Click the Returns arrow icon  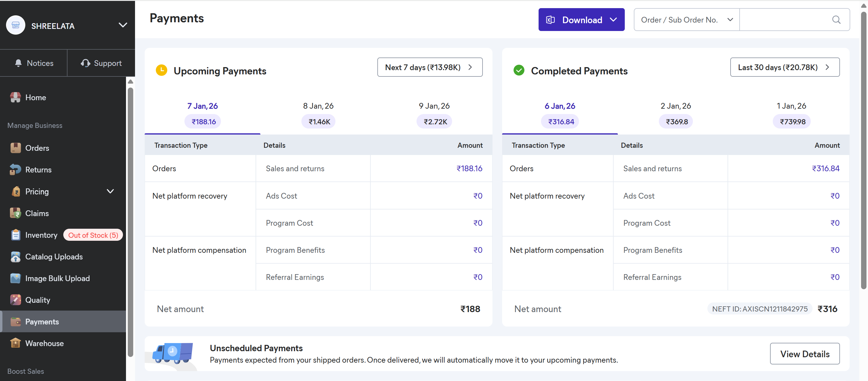(15, 170)
